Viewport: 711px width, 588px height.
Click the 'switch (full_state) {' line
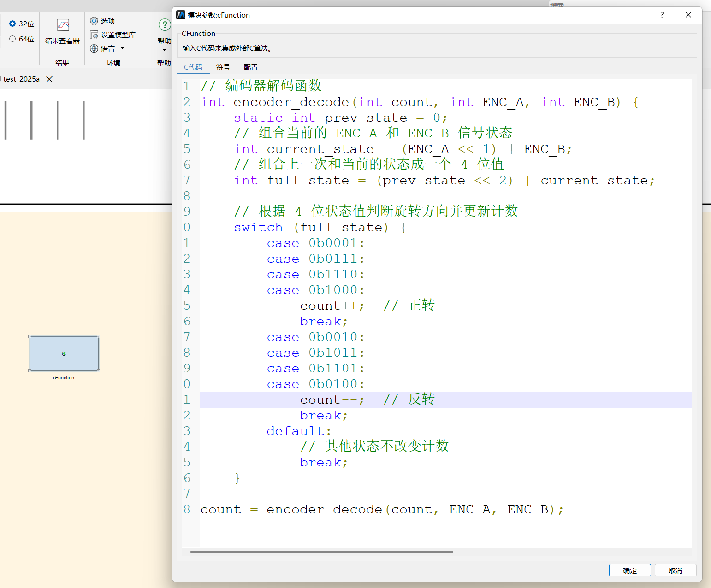[320, 228]
